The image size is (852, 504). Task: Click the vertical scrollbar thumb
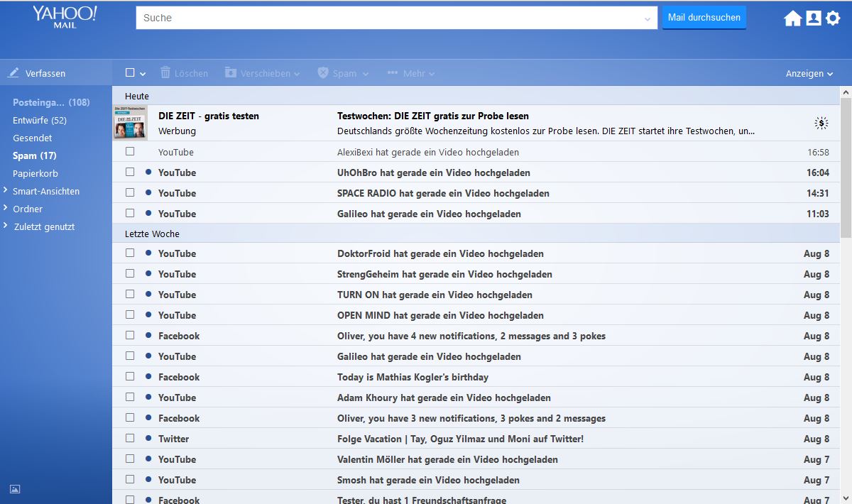click(846, 168)
